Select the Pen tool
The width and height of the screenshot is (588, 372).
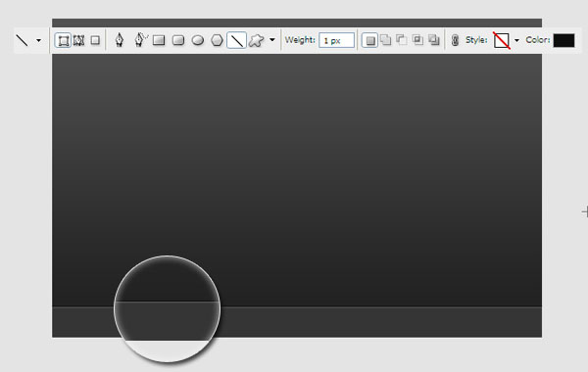tap(120, 40)
